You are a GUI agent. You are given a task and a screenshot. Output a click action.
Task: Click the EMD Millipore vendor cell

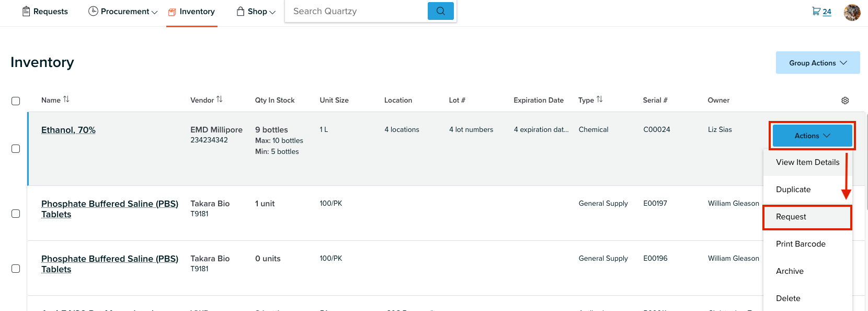tap(216, 130)
